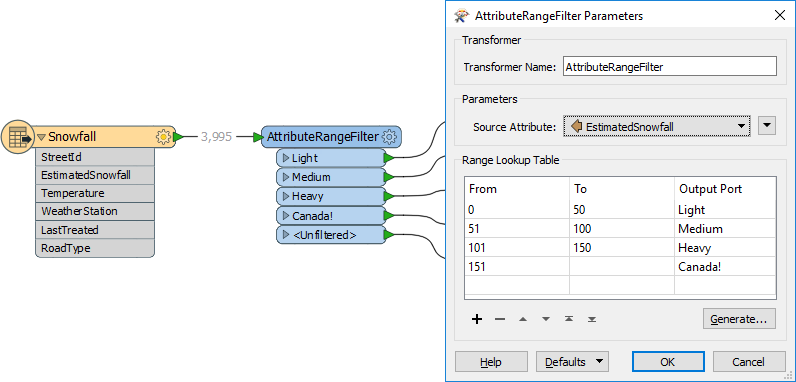Click the empty To cell in Canada! row
Screen dimensions: 796x382
tap(622, 267)
